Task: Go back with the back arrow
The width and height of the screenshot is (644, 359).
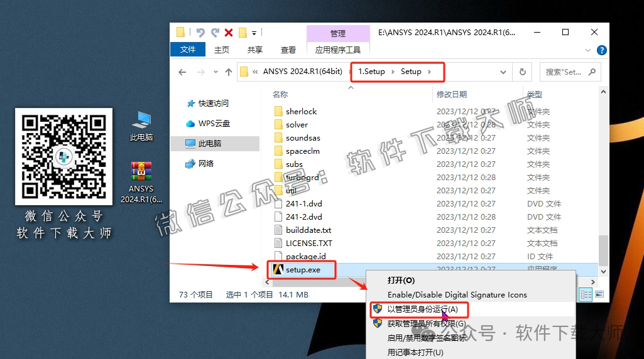Action: tap(182, 72)
